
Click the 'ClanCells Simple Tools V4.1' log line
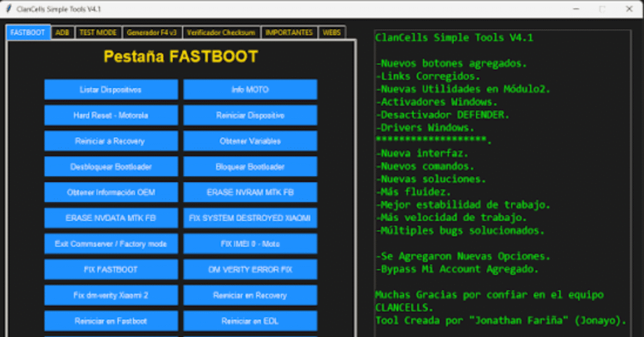click(x=454, y=38)
